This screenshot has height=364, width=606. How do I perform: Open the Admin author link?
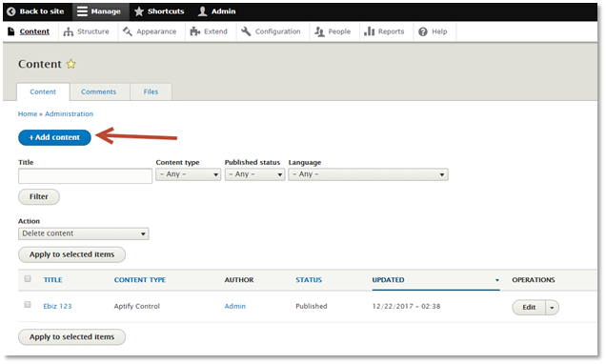tap(235, 307)
